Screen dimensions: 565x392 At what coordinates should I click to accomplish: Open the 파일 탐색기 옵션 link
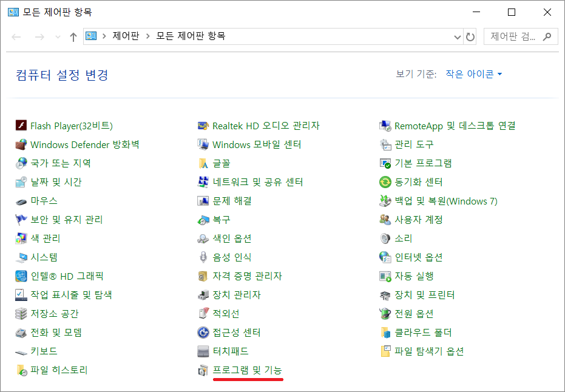[429, 351]
